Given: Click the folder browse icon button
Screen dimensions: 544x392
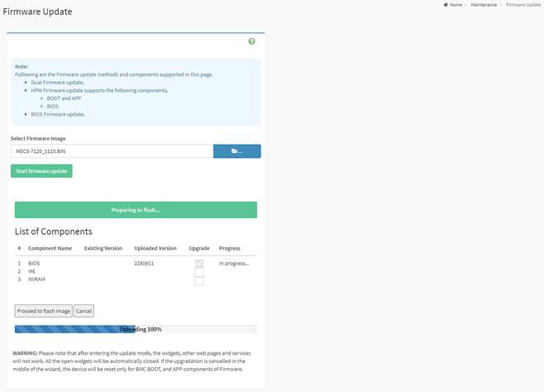Looking at the screenshot, I should (x=236, y=151).
